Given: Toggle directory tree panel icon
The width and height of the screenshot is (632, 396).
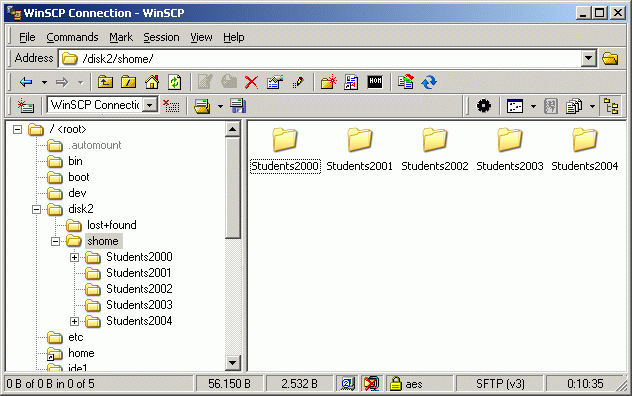Looking at the screenshot, I should coord(611,106).
